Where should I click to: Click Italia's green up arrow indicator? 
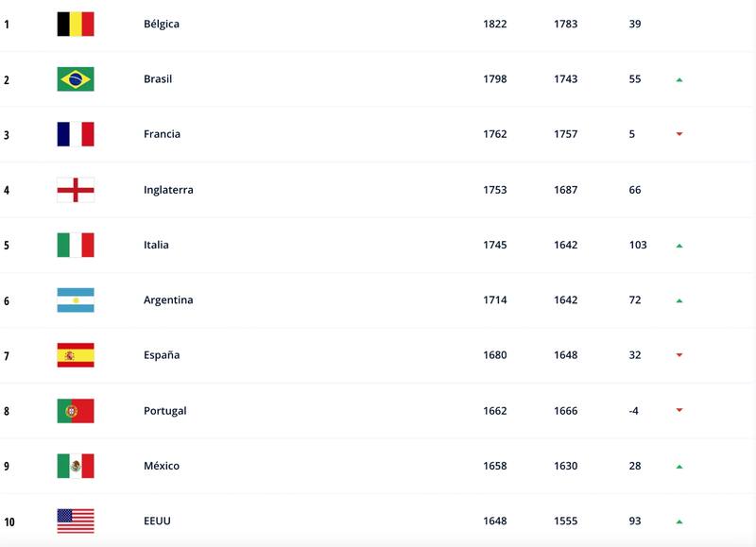point(679,246)
